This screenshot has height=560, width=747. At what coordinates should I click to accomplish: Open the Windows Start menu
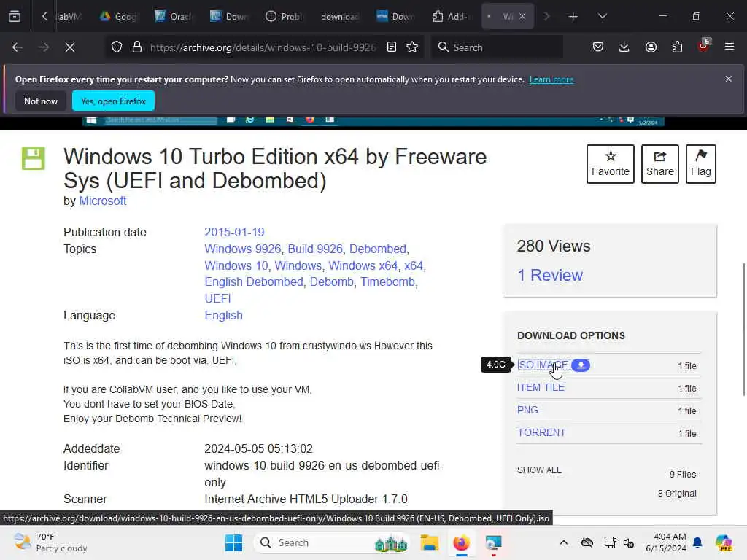coord(233,542)
